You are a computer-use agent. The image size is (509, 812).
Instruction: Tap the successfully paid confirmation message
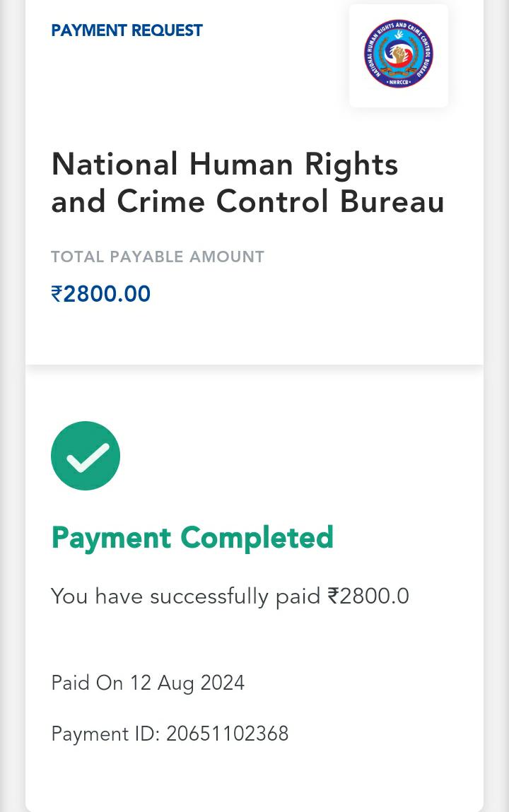click(230, 596)
